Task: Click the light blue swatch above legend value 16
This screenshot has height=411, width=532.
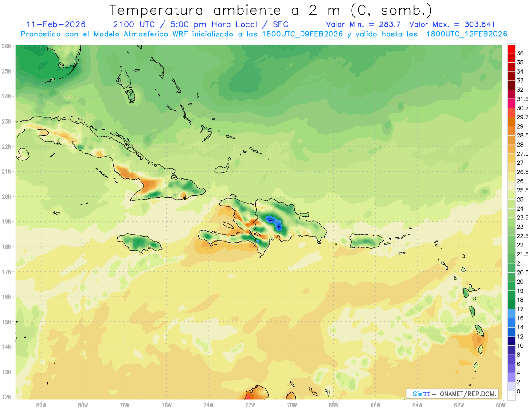Action: pos(511,313)
